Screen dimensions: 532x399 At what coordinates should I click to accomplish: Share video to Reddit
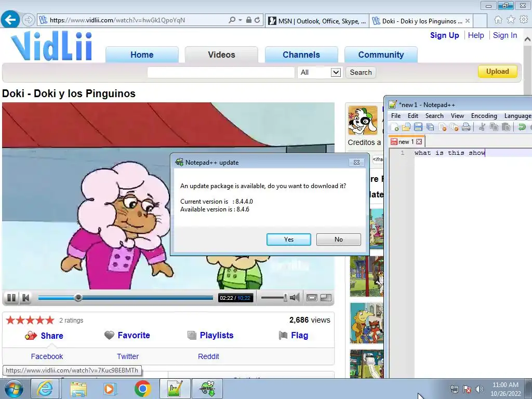tap(208, 356)
